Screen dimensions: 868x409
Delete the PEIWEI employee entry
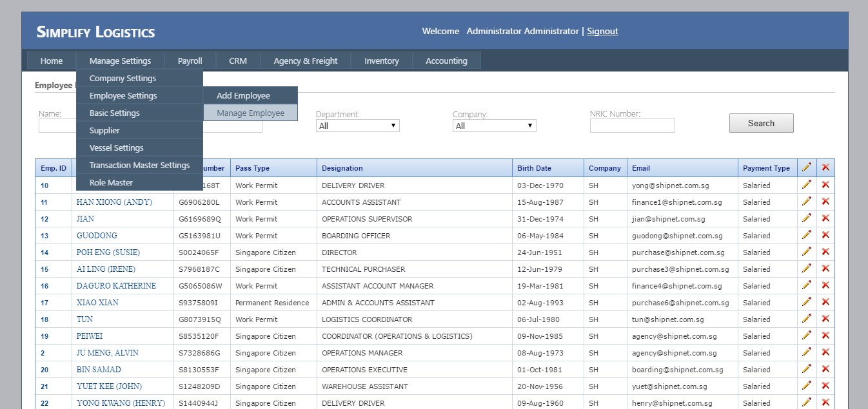pos(825,336)
